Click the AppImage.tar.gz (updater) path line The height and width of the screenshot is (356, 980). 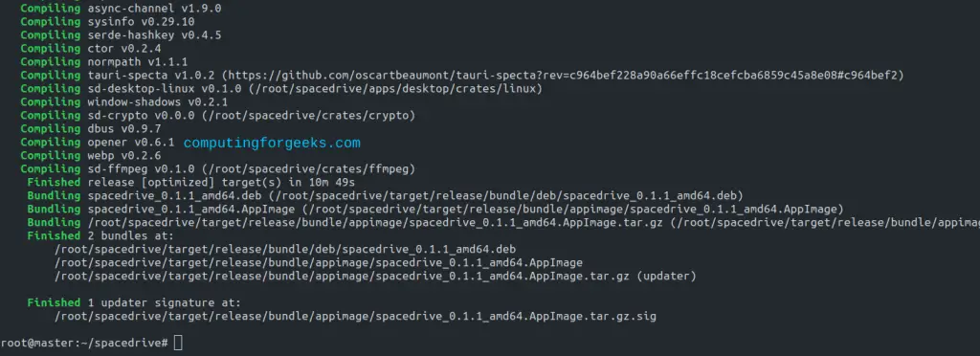click(375, 276)
